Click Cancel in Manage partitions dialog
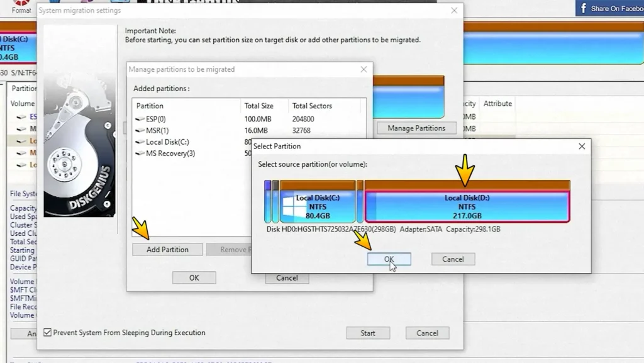This screenshot has height=363, width=644. click(x=287, y=279)
